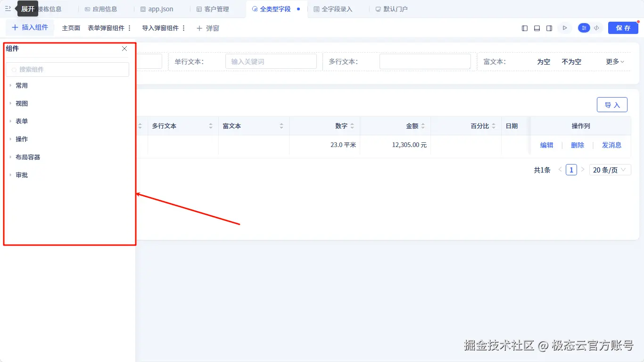Select 主页面 page tab
This screenshot has width=644, height=362.
(x=71, y=28)
